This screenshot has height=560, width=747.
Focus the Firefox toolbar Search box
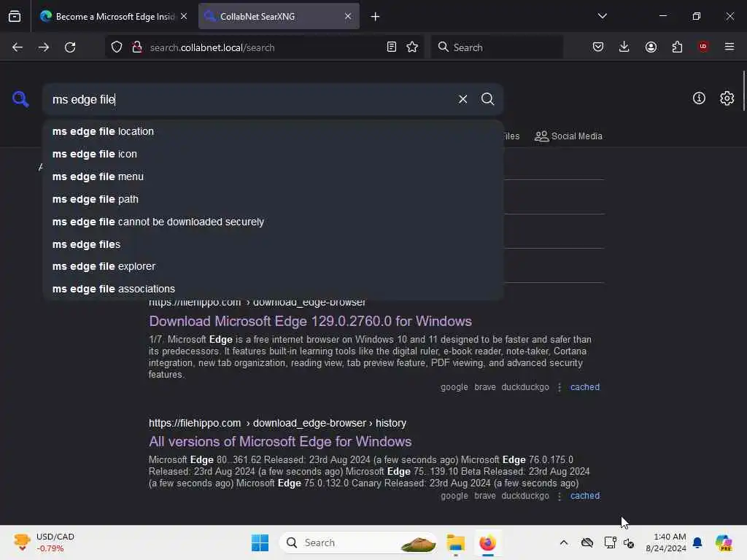click(496, 47)
